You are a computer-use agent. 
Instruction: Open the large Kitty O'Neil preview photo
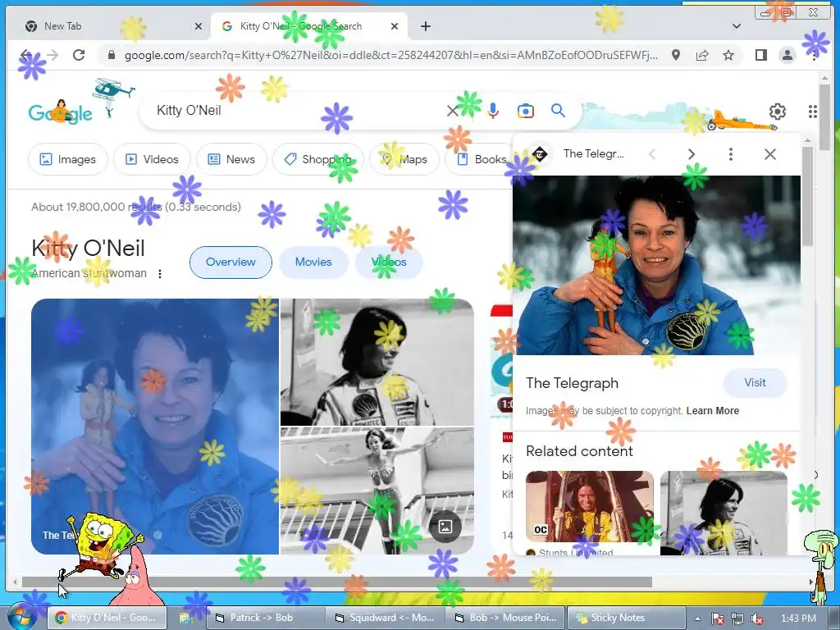pyautogui.click(x=657, y=265)
